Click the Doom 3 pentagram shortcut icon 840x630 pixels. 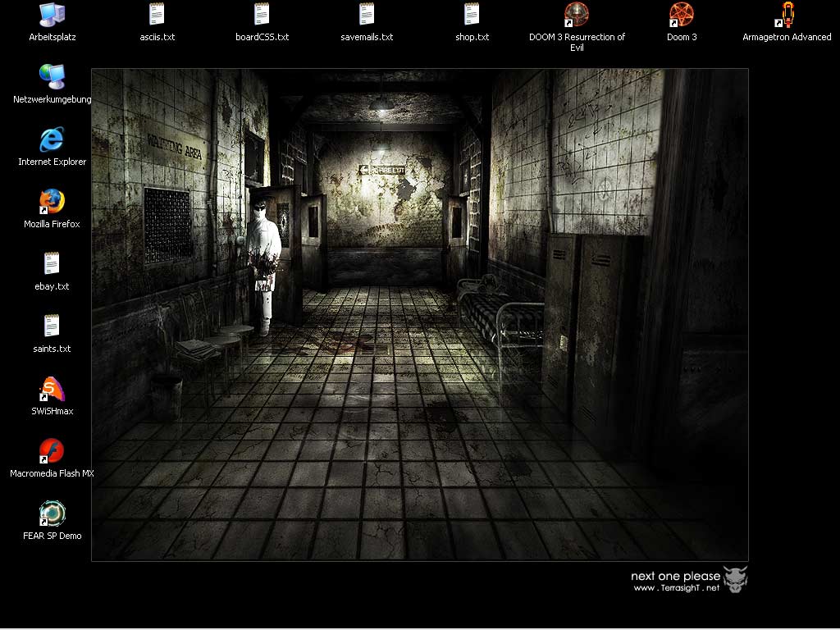pos(682,15)
